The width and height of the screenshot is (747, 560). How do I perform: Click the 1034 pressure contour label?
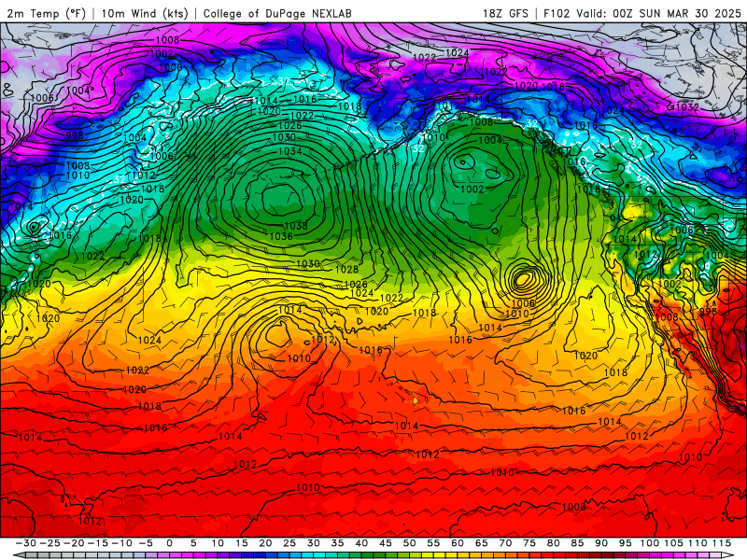point(290,151)
